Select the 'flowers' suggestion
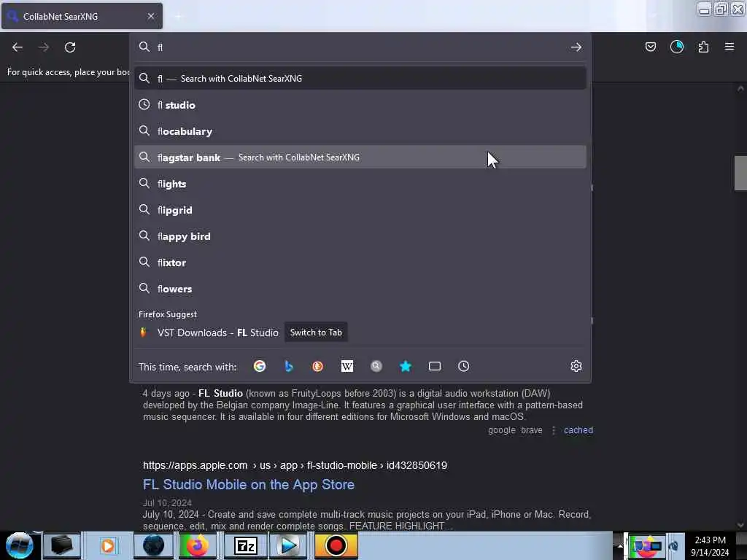 (x=360, y=289)
